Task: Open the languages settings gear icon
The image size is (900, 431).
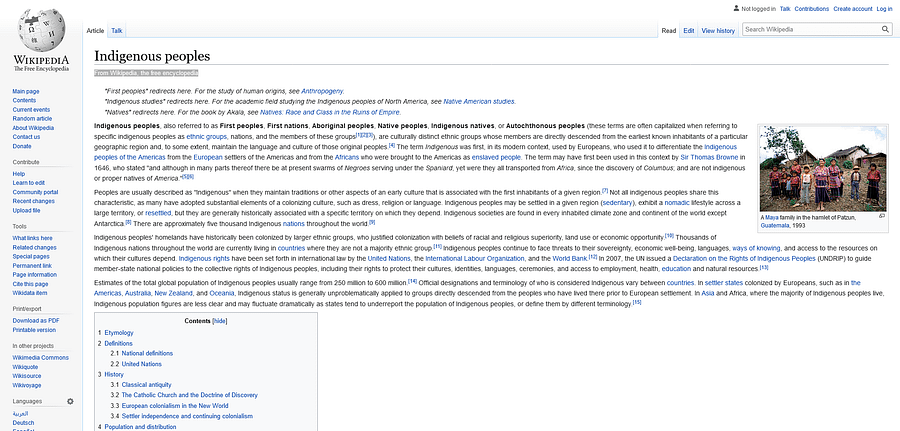Action: click(x=70, y=401)
